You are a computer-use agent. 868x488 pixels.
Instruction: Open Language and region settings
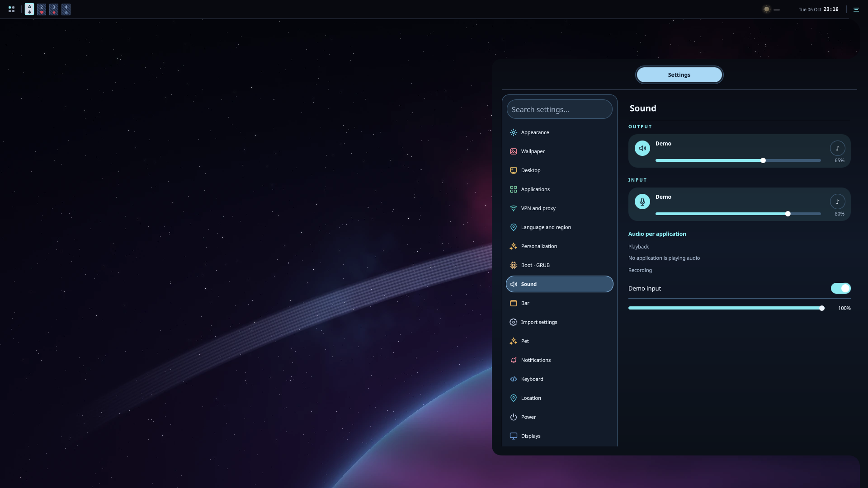click(x=559, y=227)
